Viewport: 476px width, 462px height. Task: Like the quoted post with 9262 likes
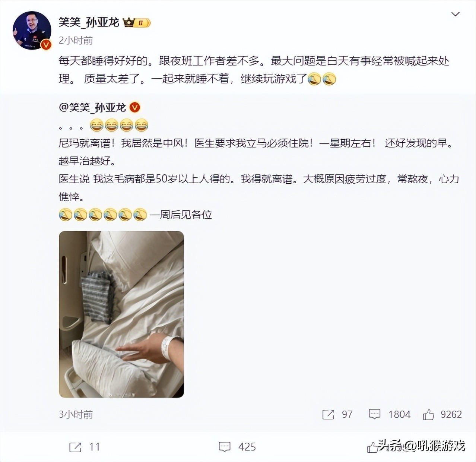(x=428, y=414)
